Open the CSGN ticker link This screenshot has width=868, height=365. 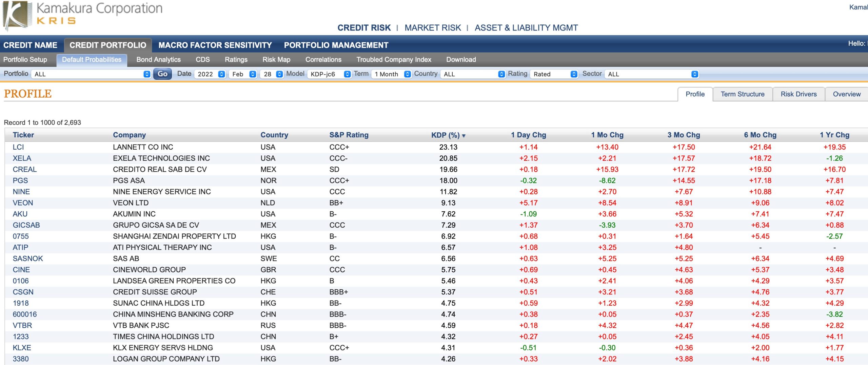pos(23,292)
